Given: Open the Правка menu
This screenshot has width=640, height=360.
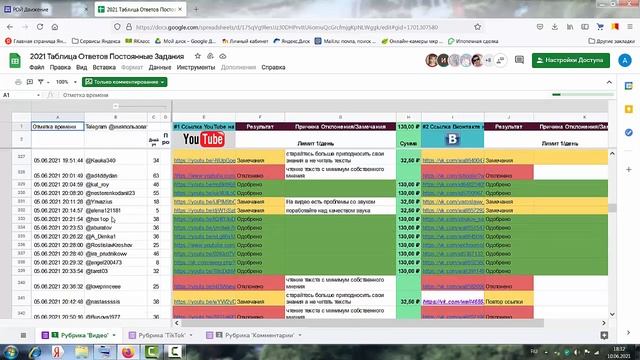Looking at the screenshot, I should (60, 67).
